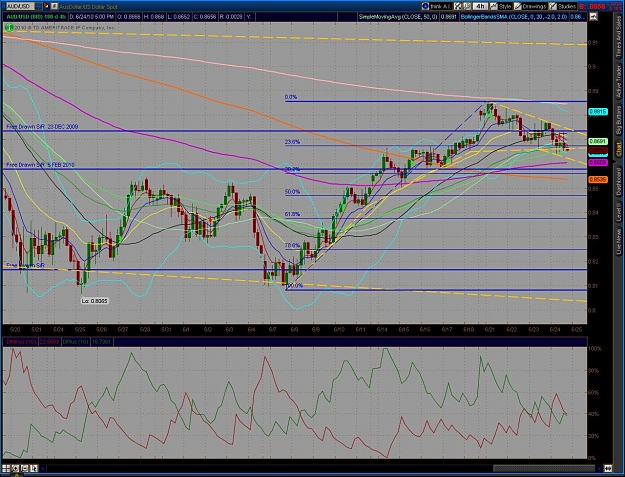Click the first bottom-left zoom icon

coord(6,468)
